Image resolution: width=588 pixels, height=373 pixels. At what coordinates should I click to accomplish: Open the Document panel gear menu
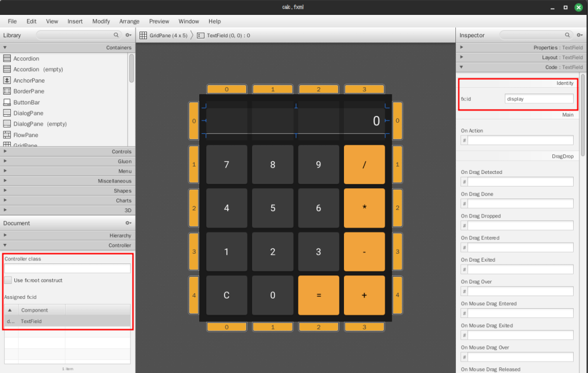coord(129,223)
